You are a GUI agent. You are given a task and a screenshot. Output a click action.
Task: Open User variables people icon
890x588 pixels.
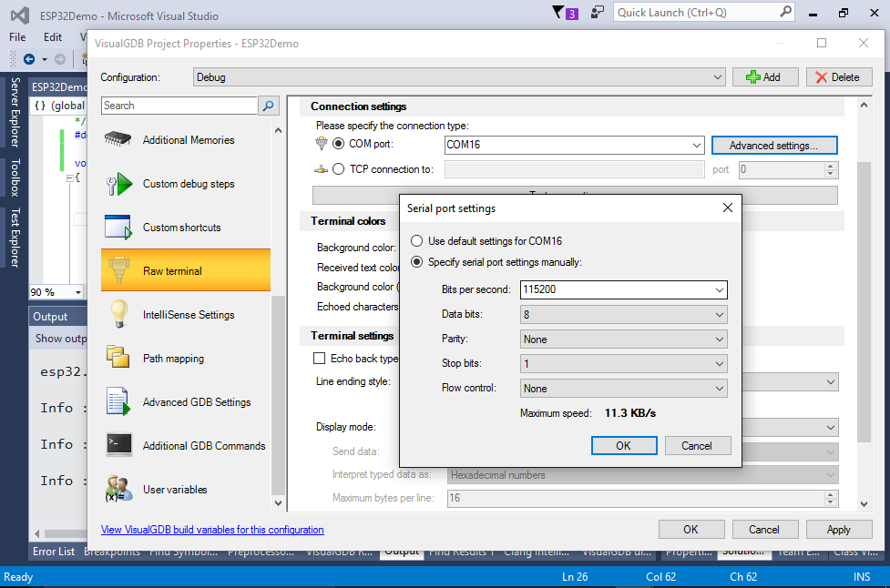tap(118, 489)
